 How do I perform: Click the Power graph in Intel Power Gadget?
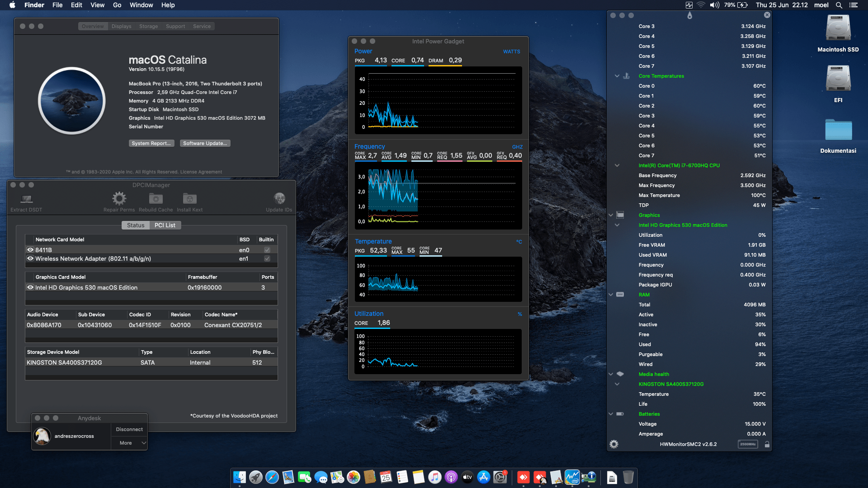438,100
